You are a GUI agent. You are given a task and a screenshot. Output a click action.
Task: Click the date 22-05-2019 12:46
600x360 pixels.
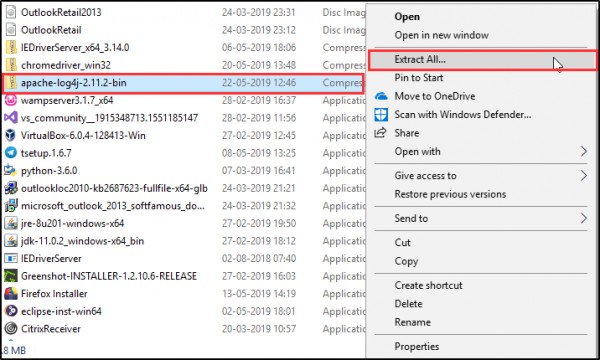(259, 83)
